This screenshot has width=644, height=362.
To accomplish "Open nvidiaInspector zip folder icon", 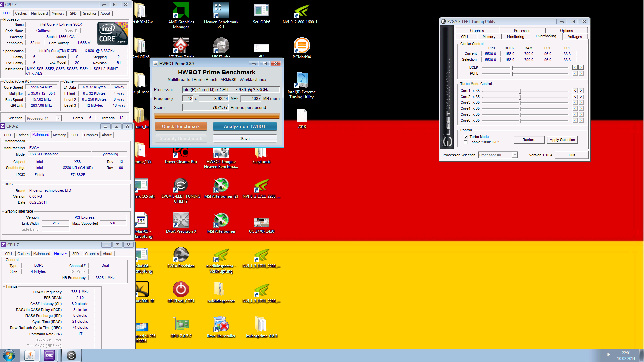I will [221, 293].
